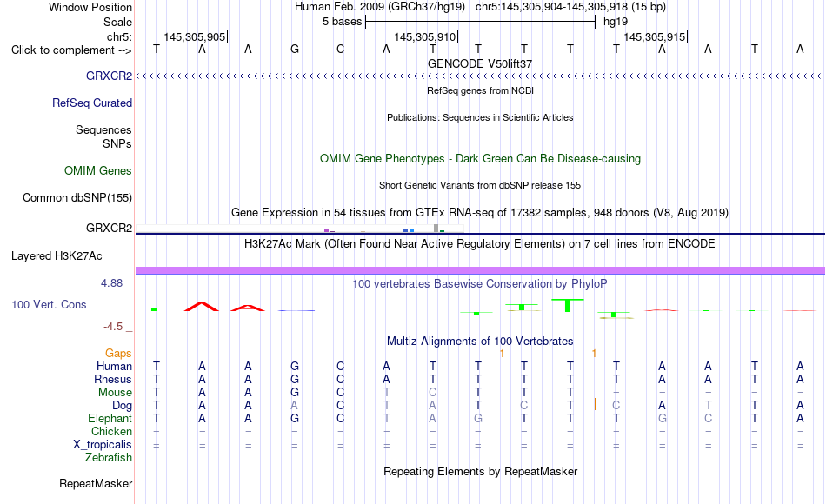826x504 pixels.
Task: Select the X_tropicalis species label
Action: [x=103, y=445]
